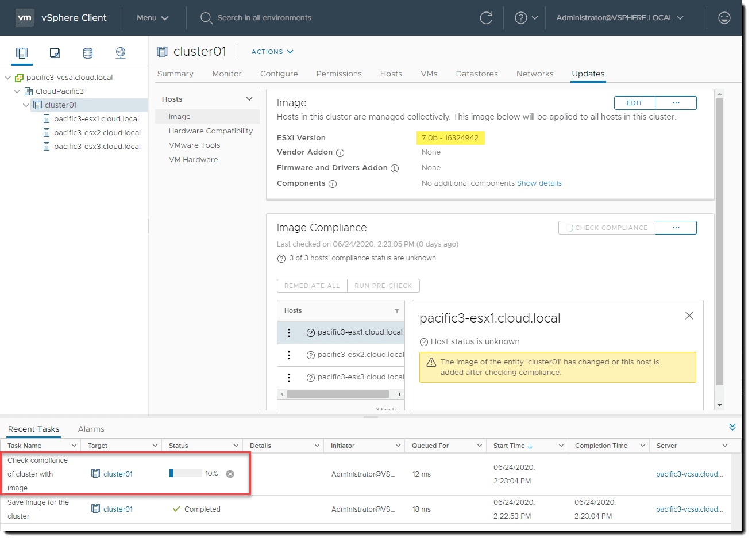
Task: Open the Alarms tab
Action: 91,429
